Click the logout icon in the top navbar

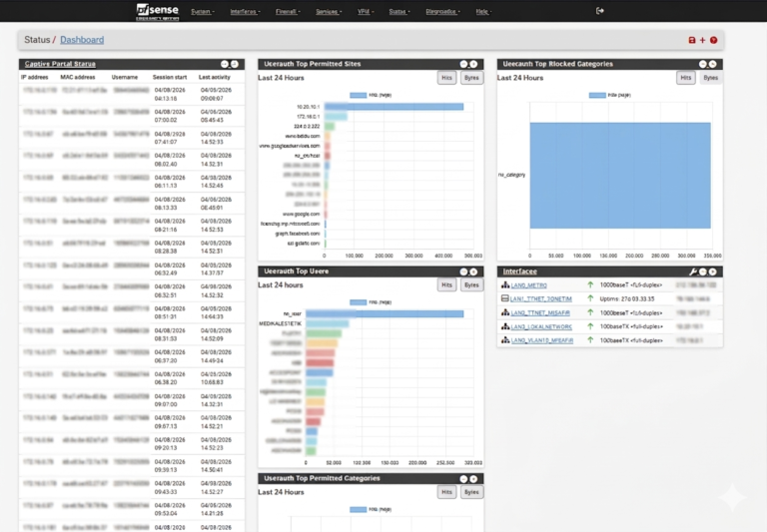pyautogui.click(x=599, y=11)
